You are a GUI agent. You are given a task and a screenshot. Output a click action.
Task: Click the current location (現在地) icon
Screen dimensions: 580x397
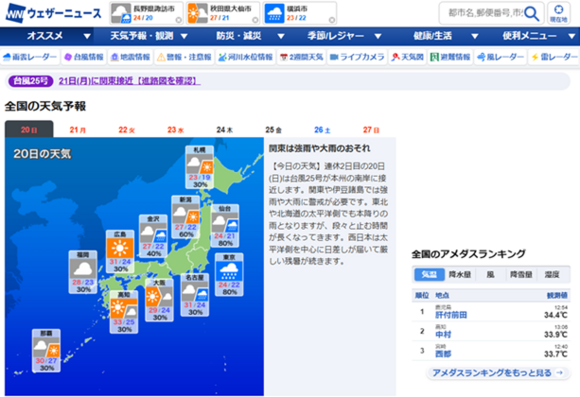pyautogui.click(x=559, y=13)
